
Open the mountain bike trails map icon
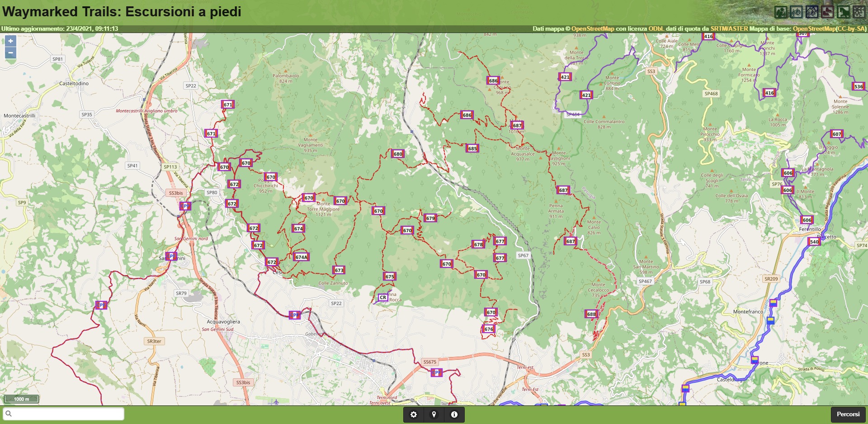click(x=812, y=11)
